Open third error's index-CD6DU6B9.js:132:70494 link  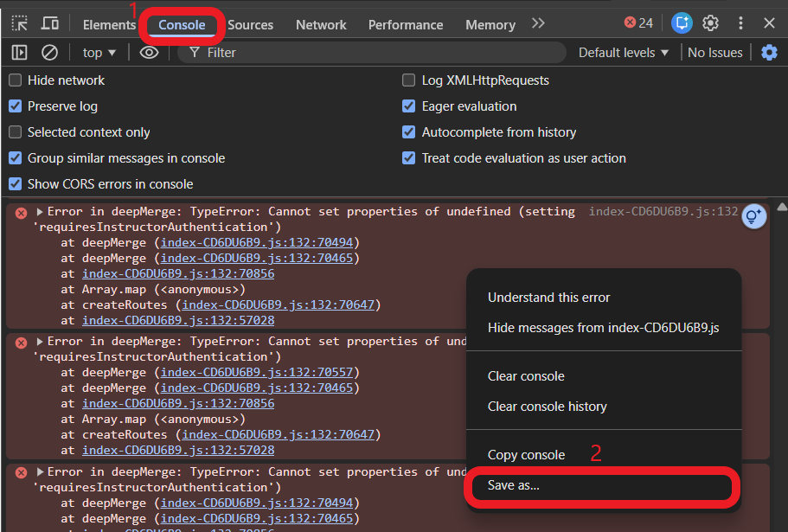[257, 503]
